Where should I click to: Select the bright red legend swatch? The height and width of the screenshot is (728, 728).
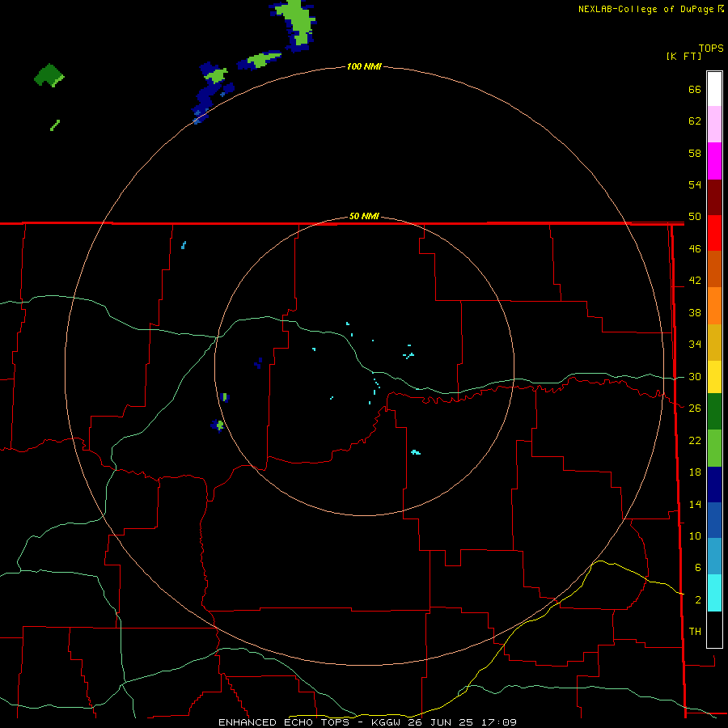(714, 233)
